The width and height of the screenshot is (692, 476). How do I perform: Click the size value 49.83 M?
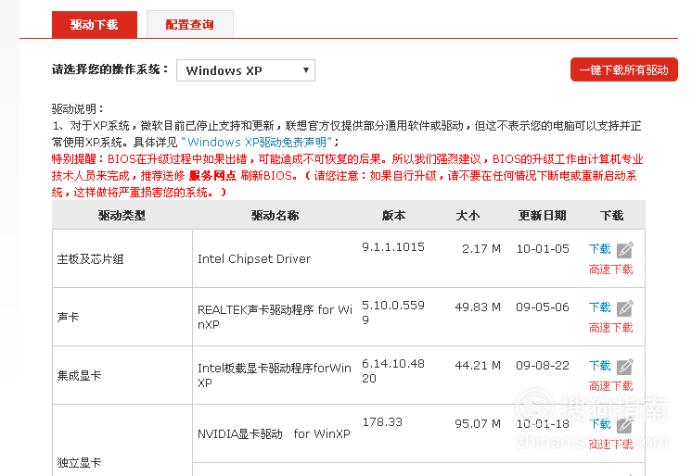[x=478, y=307]
